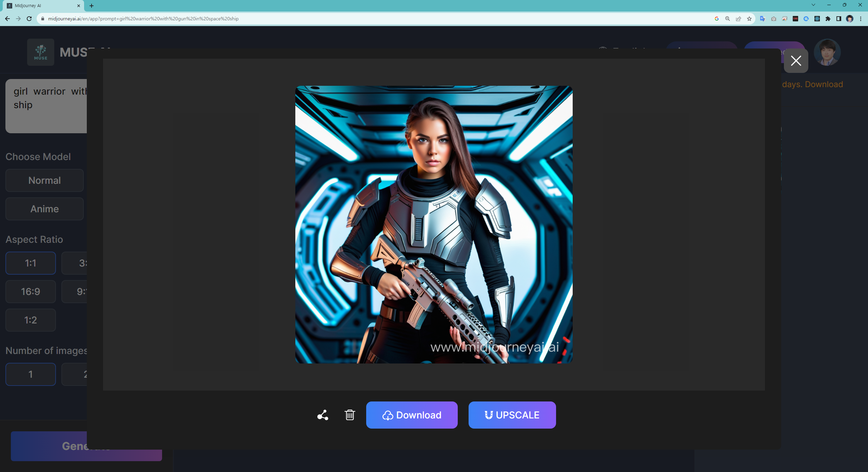The height and width of the screenshot is (472, 868).
Task: Click the trash delete icon
Action: [350, 415]
